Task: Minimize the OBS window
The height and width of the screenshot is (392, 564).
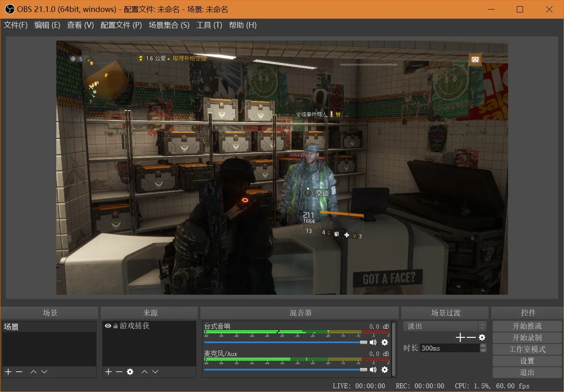Action: point(492,9)
